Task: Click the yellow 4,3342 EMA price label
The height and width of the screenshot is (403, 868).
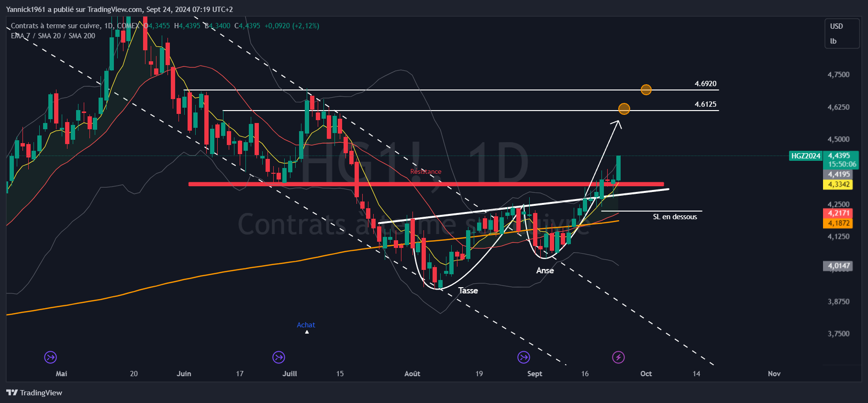Action: click(x=839, y=184)
